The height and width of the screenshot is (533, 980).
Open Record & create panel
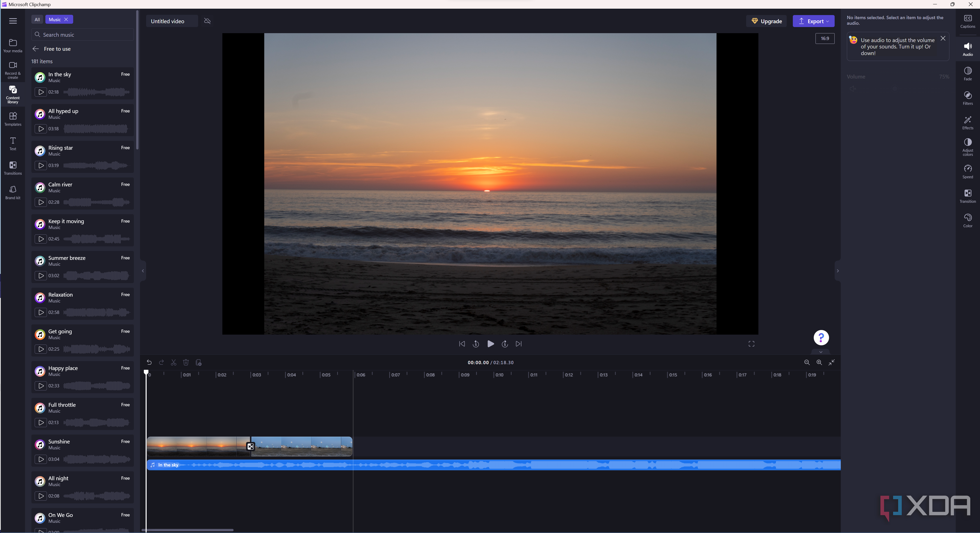click(13, 70)
